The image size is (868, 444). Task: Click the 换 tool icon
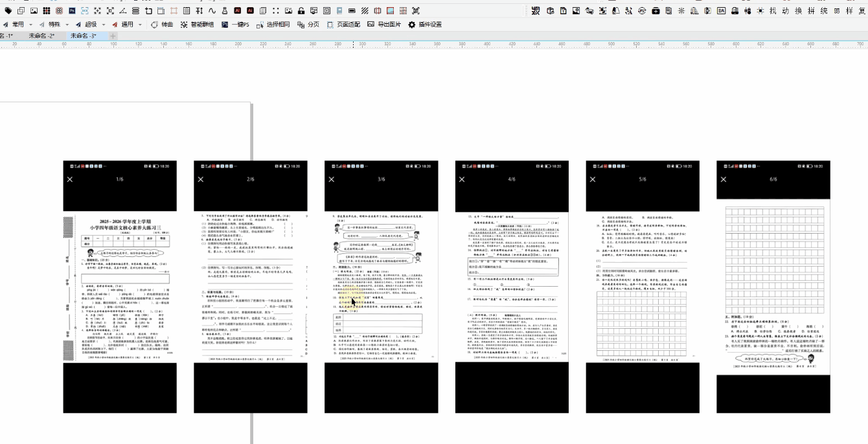click(798, 11)
